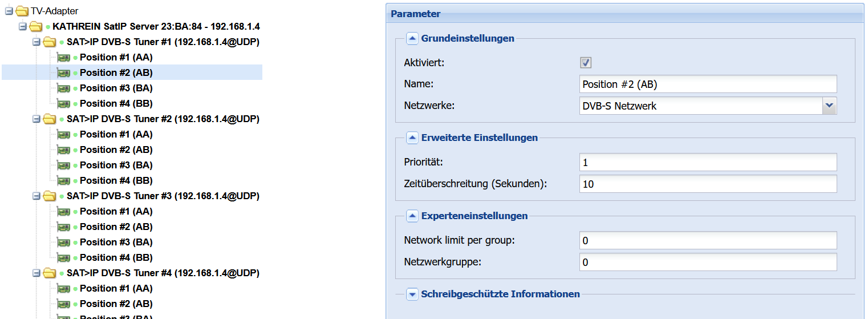Image resolution: width=868 pixels, height=319 pixels.
Task: Click the Zeitüberschreitung (Sekunden) field
Action: (708, 184)
